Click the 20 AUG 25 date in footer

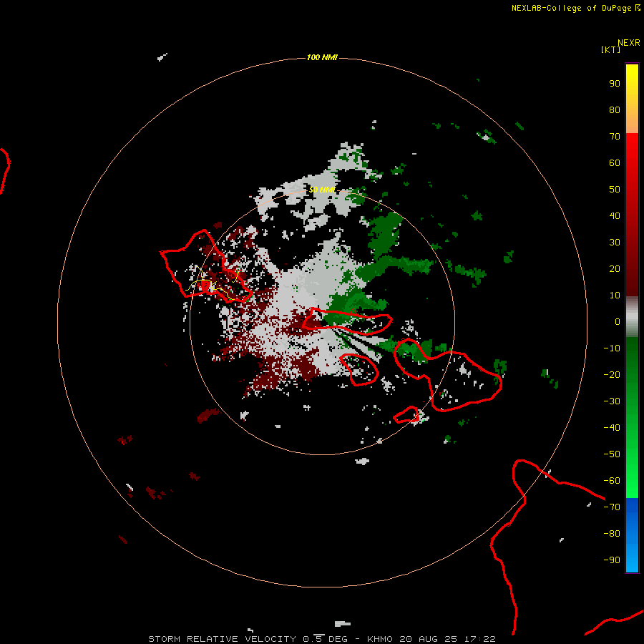429,639
